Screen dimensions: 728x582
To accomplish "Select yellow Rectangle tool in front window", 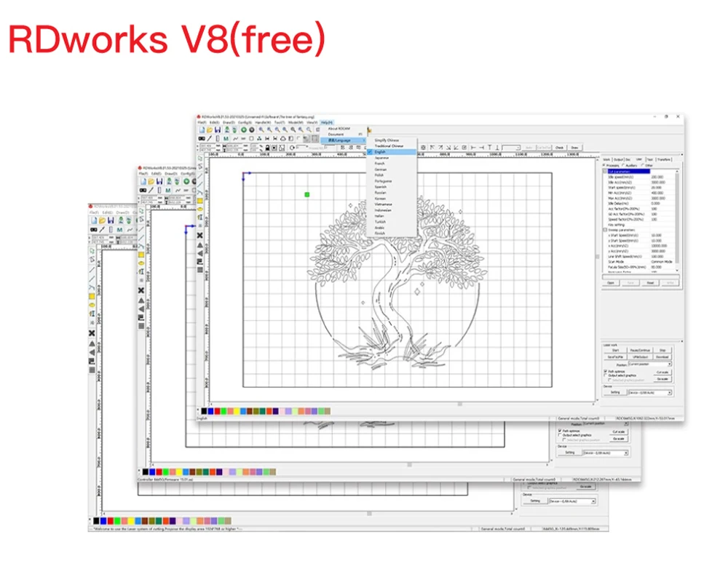I will pyautogui.click(x=200, y=201).
